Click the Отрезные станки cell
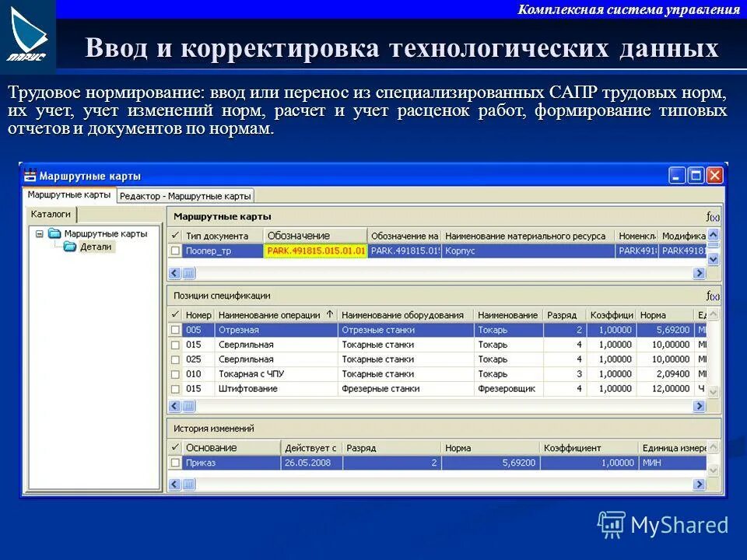This screenshot has width=747, height=560. [405, 330]
